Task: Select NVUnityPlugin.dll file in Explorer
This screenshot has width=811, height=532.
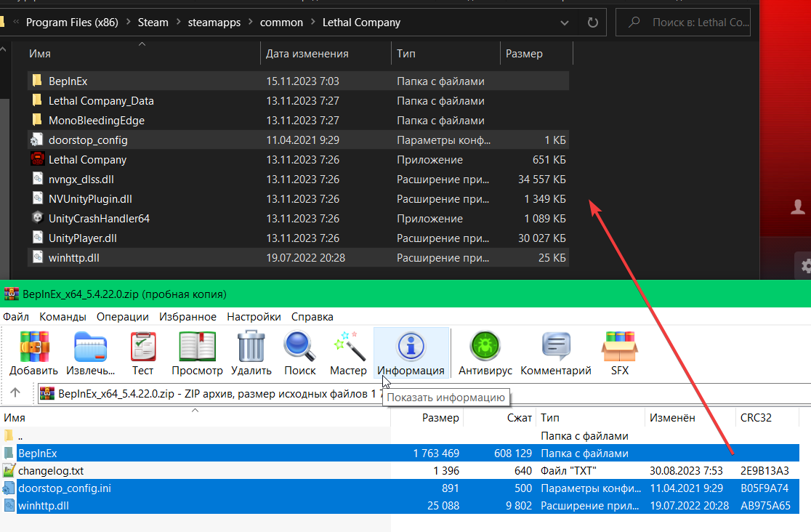Action: [x=298, y=199]
